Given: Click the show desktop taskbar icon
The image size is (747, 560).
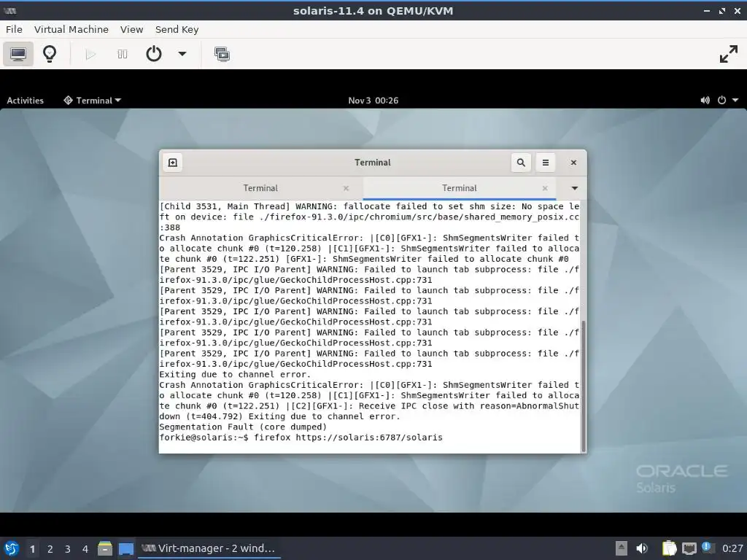Looking at the screenshot, I should [125, 548].
